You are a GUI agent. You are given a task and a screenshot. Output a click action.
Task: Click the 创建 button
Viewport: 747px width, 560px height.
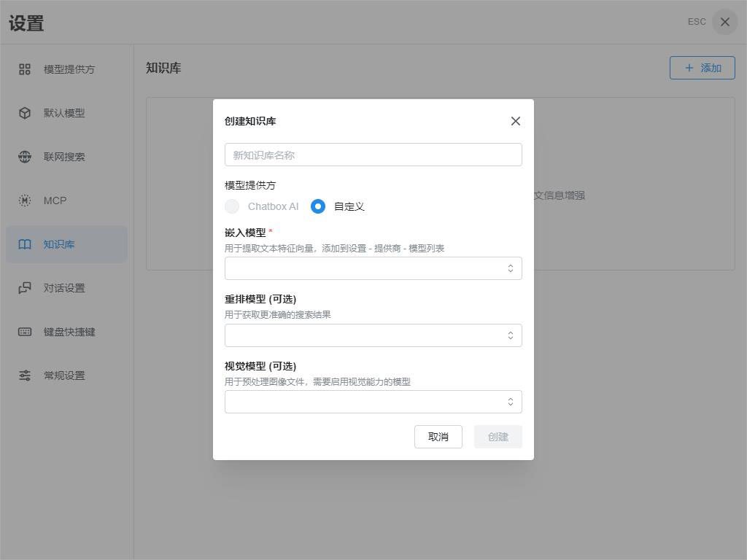tap(498, 437)
